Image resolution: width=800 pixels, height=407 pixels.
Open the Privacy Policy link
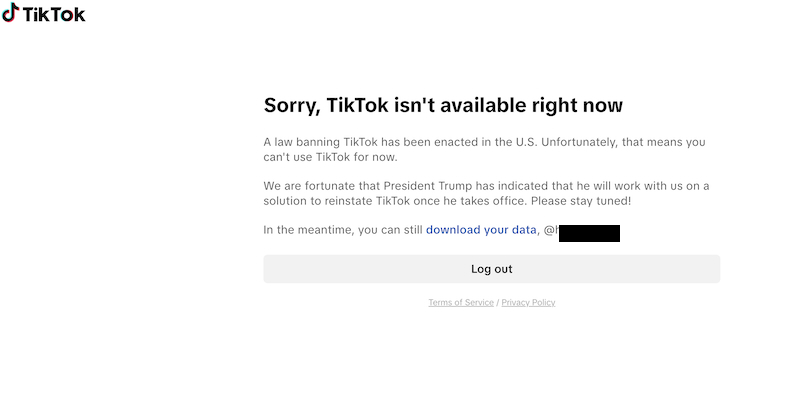coord(528,302)
